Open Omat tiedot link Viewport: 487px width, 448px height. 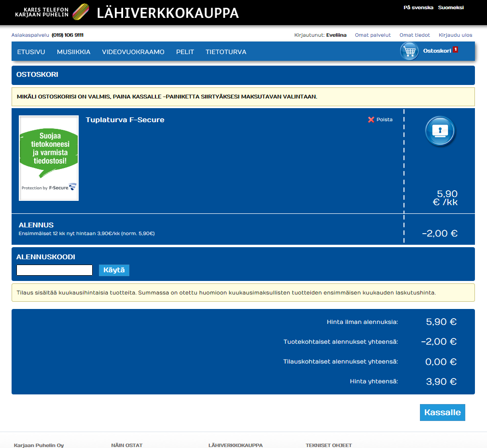click(x=415, y=35)
